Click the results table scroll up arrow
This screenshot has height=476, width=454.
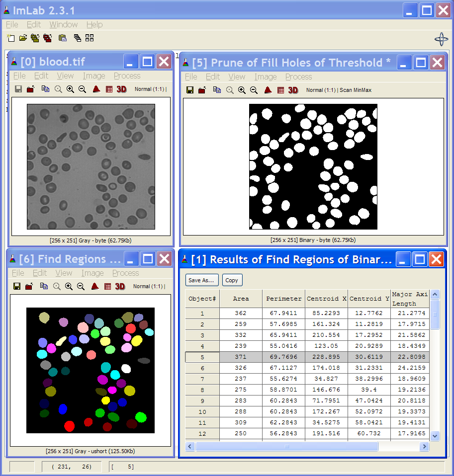click(x=435, y=294)
